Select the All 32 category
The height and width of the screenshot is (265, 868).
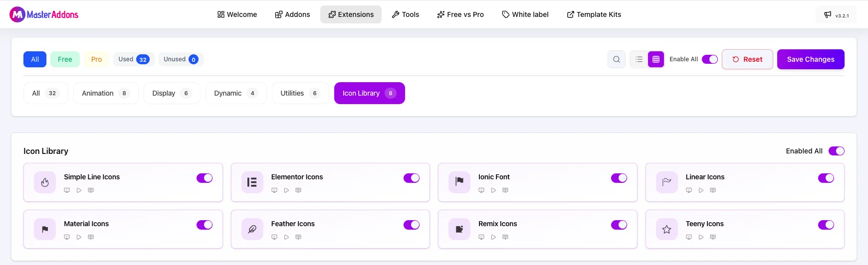45,93
